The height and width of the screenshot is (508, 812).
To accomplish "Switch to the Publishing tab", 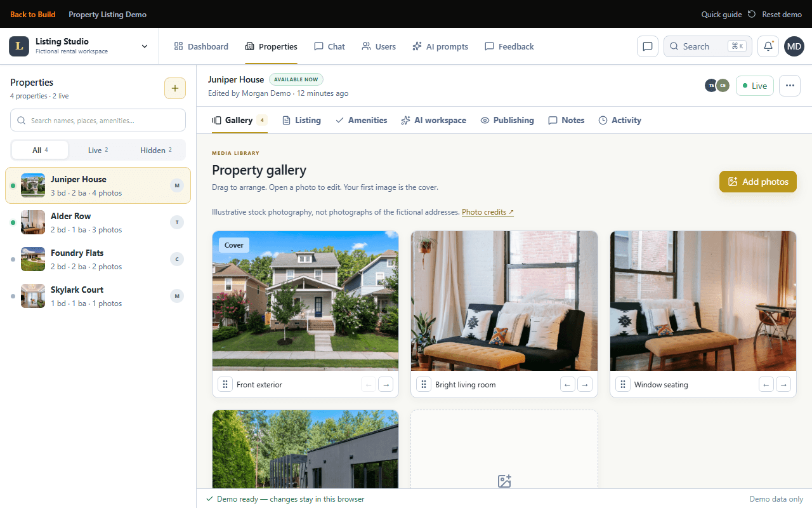I will point(507,120).
